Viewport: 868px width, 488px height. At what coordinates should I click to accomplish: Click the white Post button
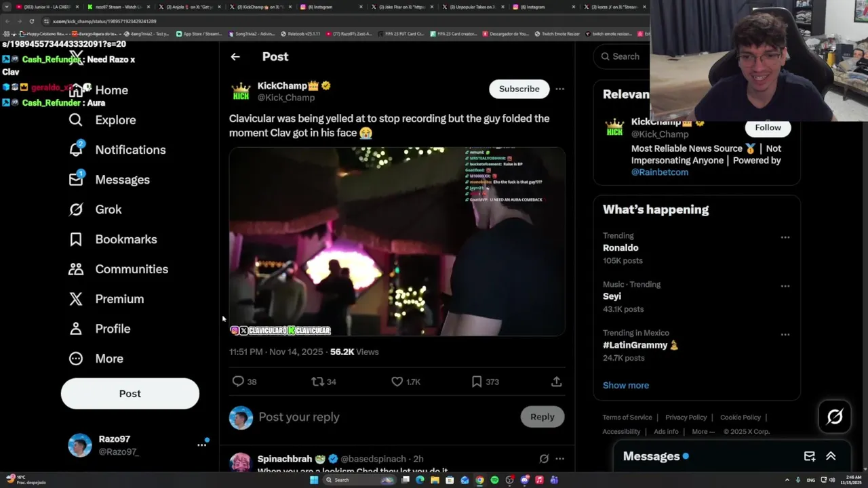[130, 394]
